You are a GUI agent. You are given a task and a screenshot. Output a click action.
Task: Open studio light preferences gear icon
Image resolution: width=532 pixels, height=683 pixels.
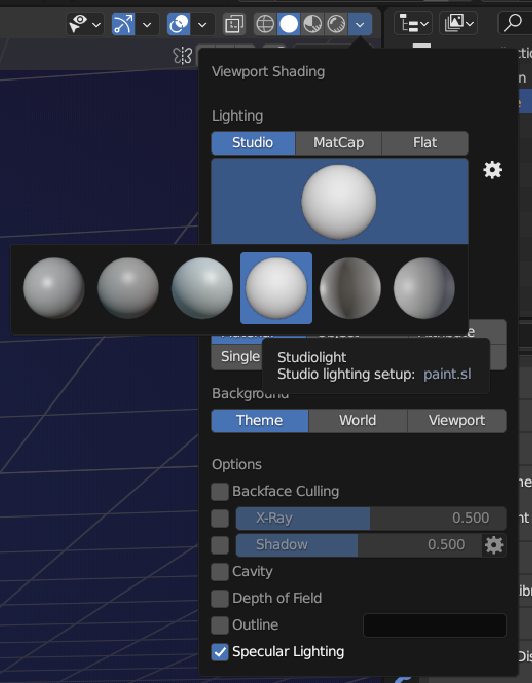click(x=492, y=170)
